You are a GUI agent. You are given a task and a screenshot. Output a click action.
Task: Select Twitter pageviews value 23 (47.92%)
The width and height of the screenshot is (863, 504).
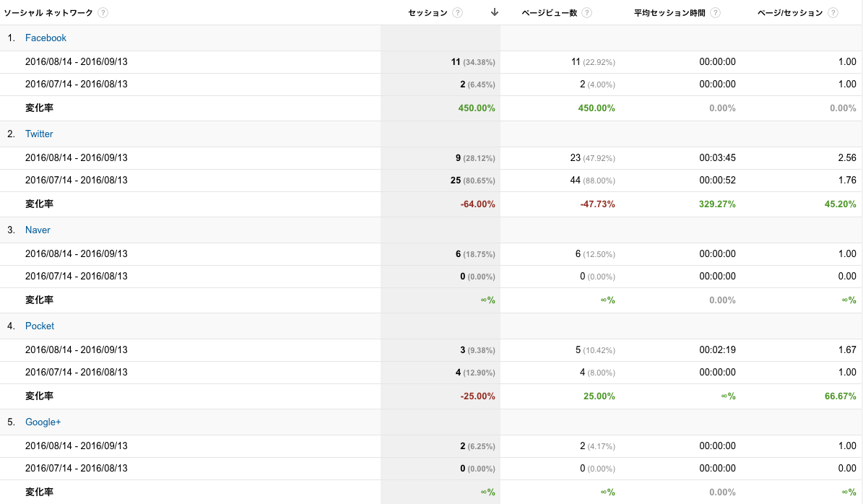coord(593,158)
